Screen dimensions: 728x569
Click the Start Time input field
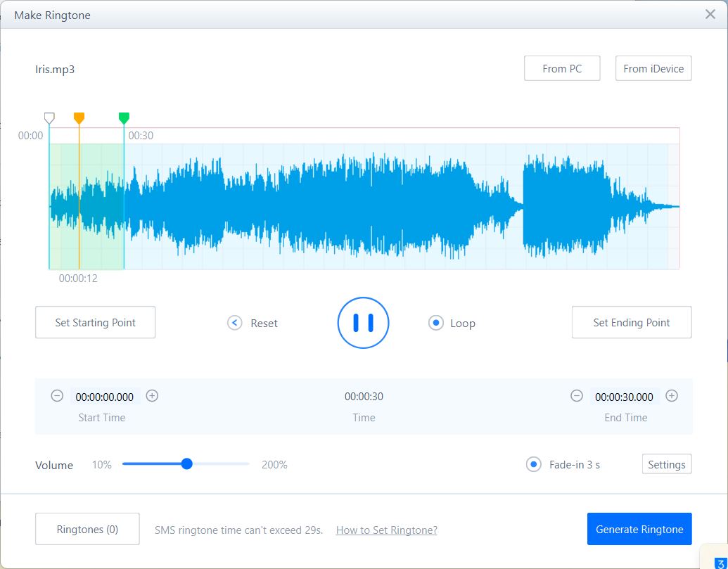[104, 397]
